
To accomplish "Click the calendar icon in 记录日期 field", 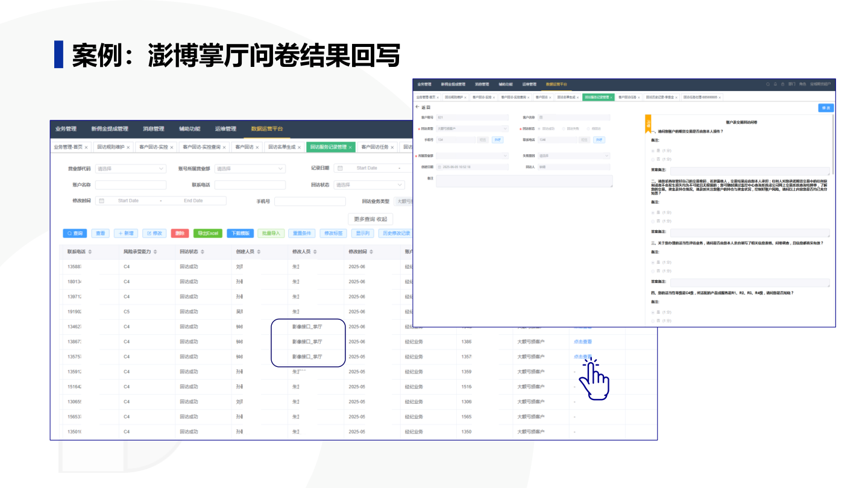I will click(340, 168).
